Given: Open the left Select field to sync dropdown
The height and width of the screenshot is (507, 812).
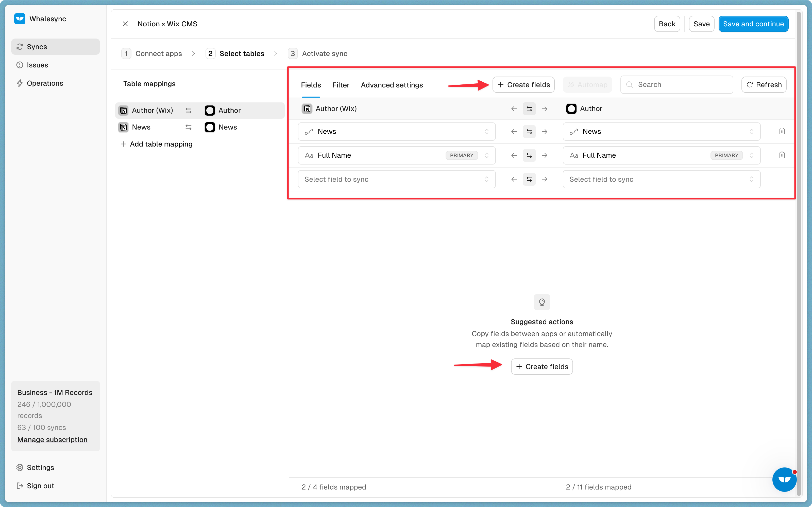Looking at the screenshot, I should click(396, 179).
